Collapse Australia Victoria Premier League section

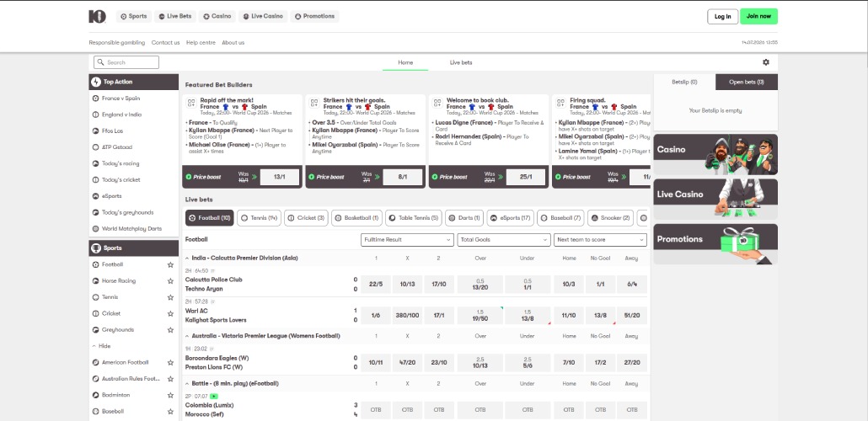pyautogui.click(x=187, y=336)
